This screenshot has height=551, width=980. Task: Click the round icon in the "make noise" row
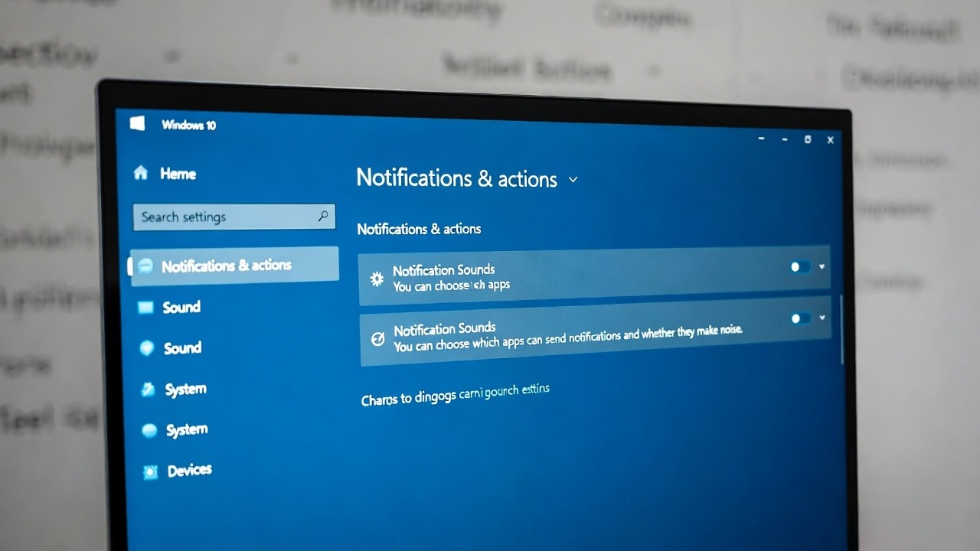pyautogui.click(x=377, y=339)
